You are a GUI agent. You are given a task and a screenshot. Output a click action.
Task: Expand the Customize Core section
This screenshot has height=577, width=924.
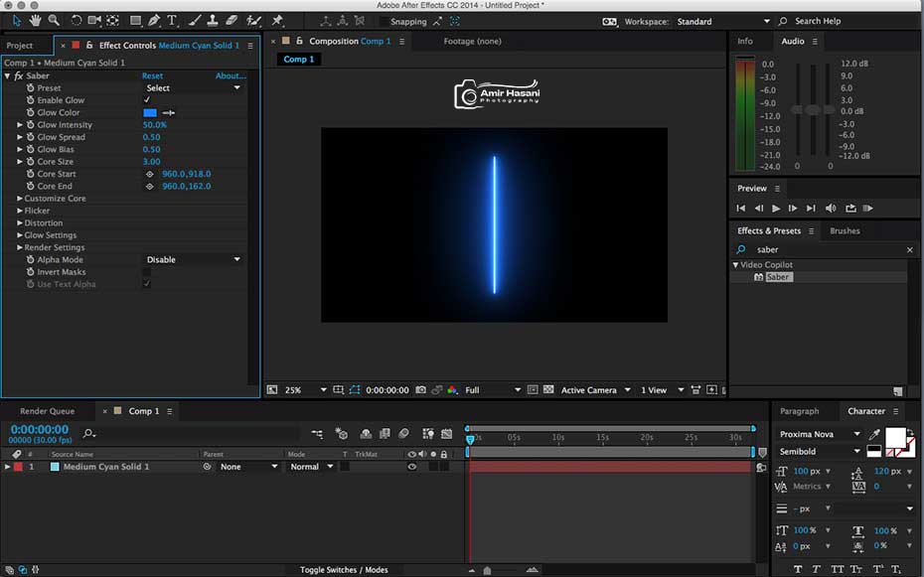pos(20,199)
